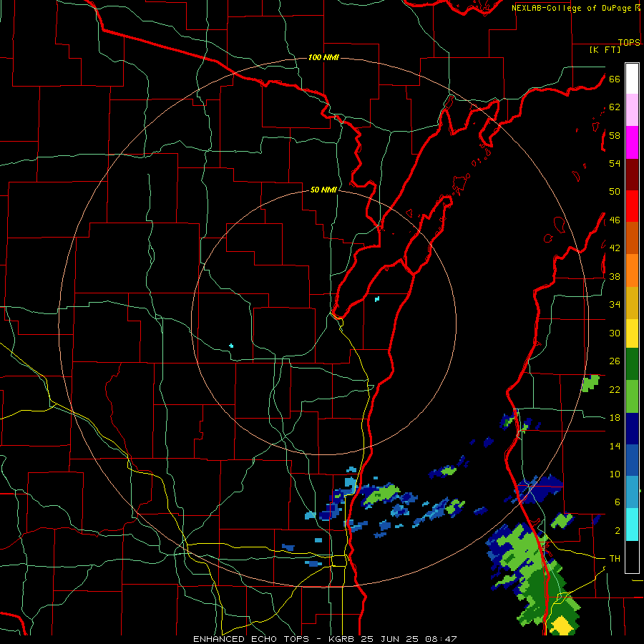Click the legend value 62
The image size is (644, 644).
tap(615, 107)
